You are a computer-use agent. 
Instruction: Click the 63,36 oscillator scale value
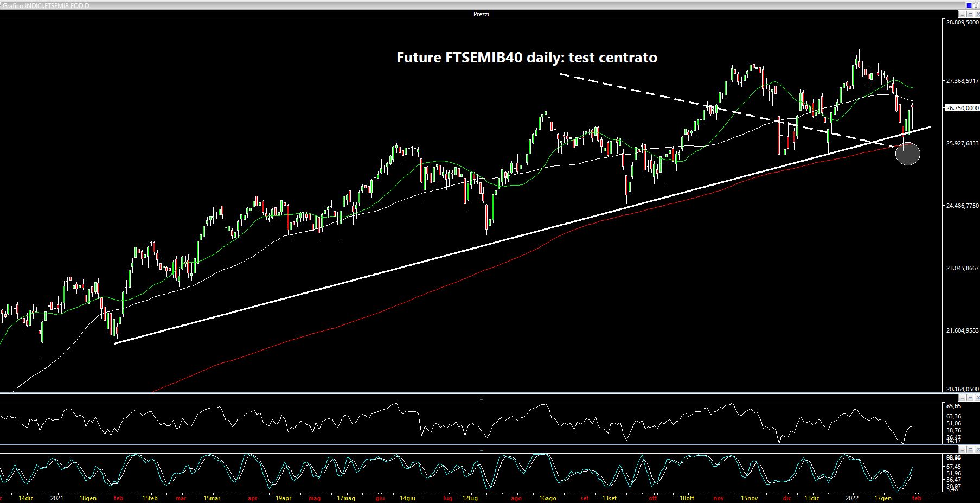953,416
